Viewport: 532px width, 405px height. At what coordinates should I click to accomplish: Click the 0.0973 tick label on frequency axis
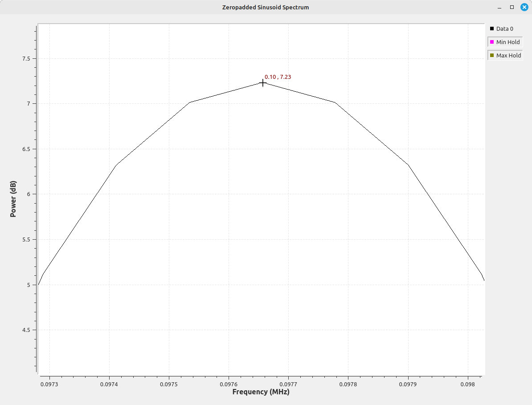coord(49,384)
